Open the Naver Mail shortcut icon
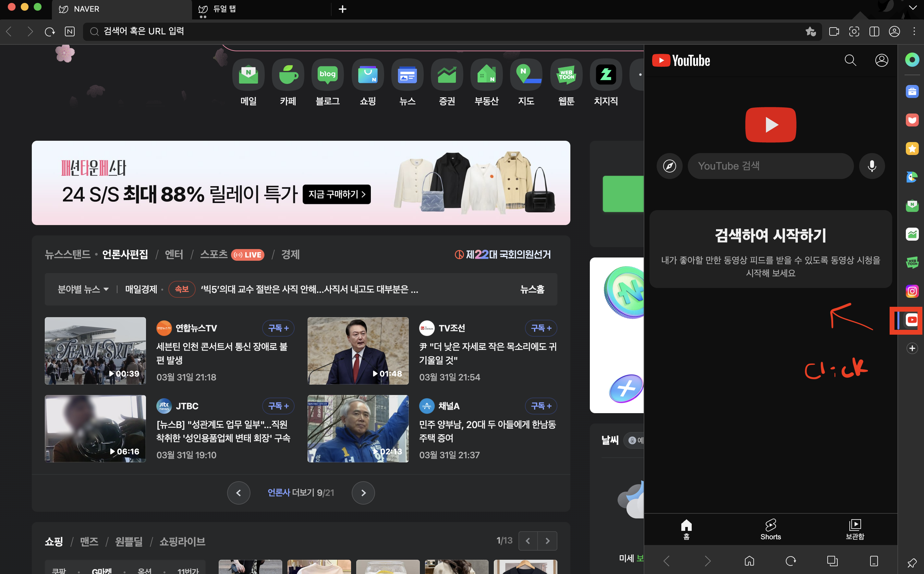 249,75
